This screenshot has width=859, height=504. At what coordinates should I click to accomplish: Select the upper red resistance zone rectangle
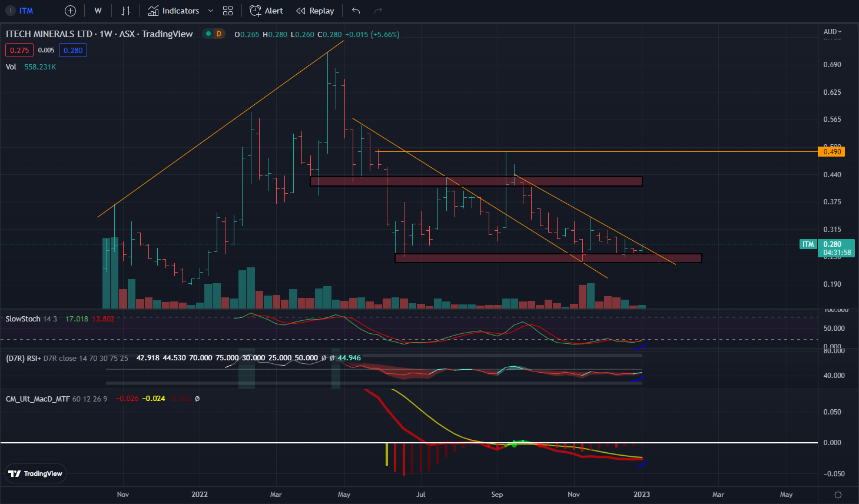click(476, 181)
